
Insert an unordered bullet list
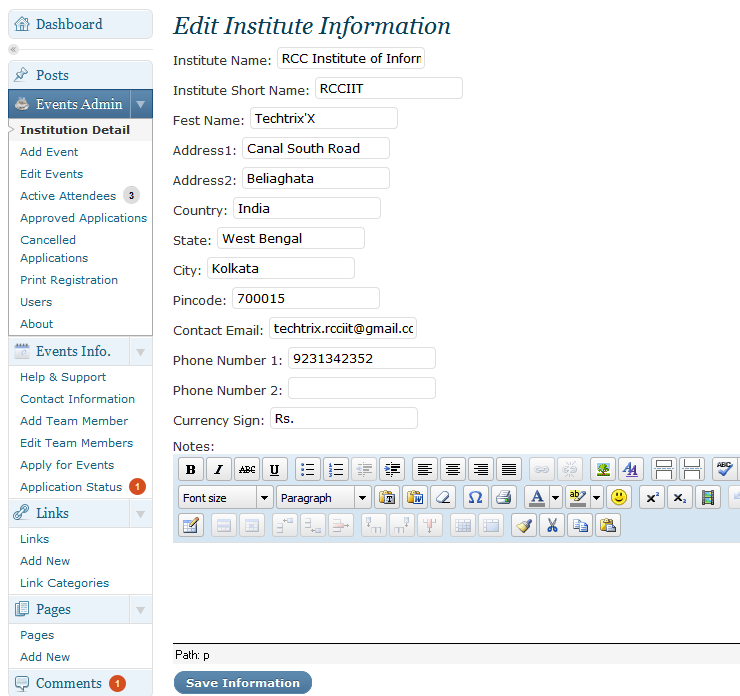308,470
